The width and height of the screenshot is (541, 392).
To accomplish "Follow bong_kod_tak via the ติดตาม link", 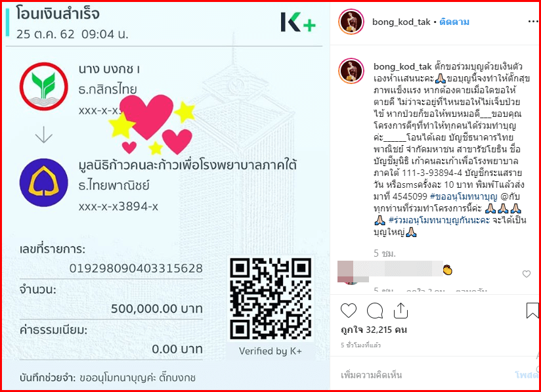I will click(x=454, y=22).
